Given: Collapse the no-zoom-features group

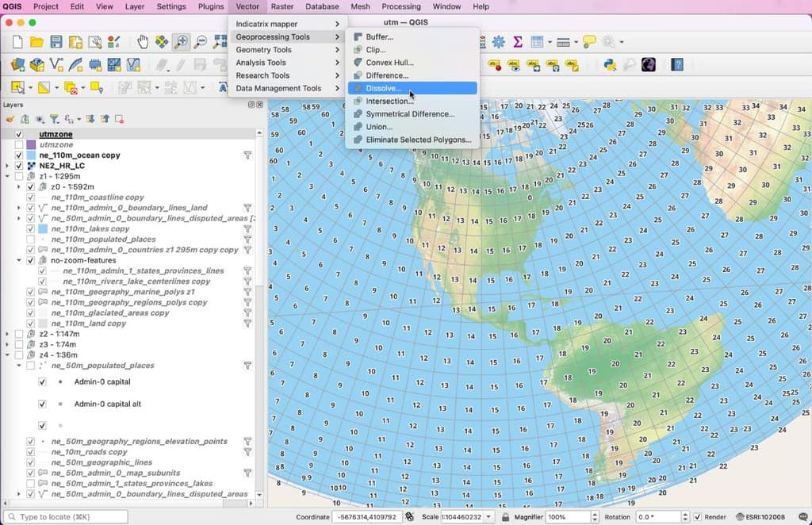Looking at the screenshot, I should [x=19, y=260].
